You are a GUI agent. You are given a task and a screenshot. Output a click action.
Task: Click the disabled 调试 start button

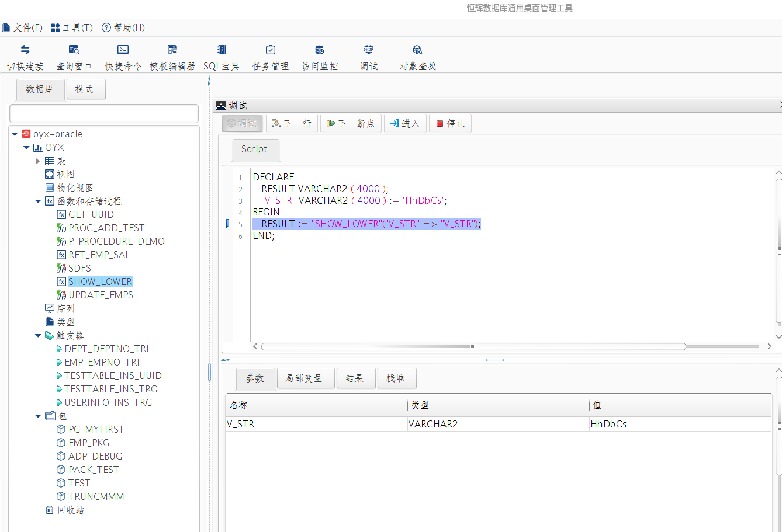coord(242,123)
